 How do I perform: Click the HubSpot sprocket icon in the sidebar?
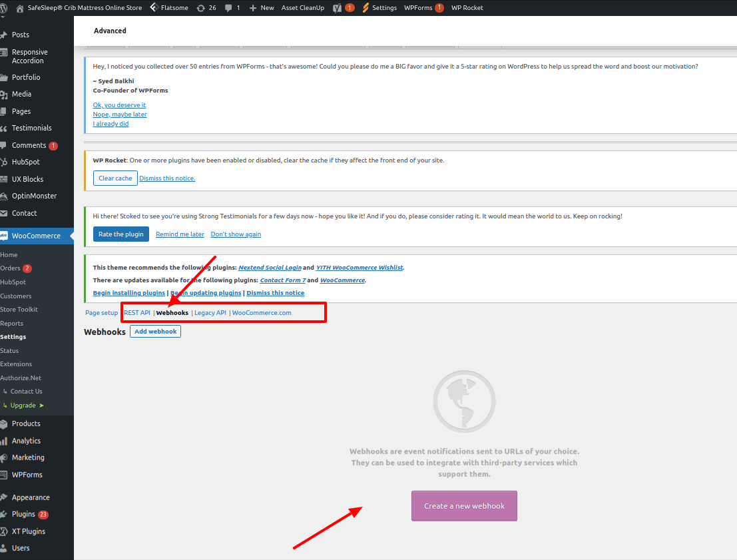(4, 162)
